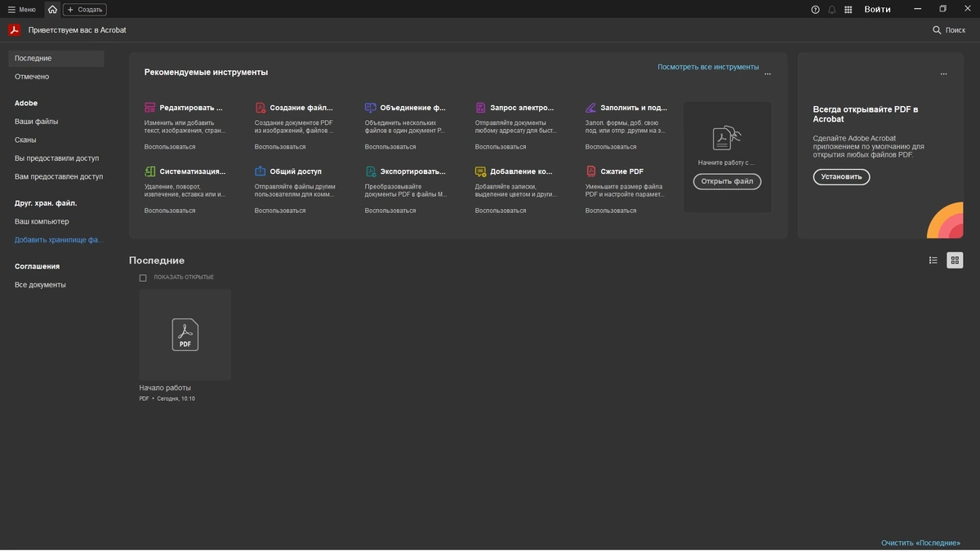Switch to list view icon
Image resolution: width=980 pixels, height=551 pixels.
tap(933, 260)
